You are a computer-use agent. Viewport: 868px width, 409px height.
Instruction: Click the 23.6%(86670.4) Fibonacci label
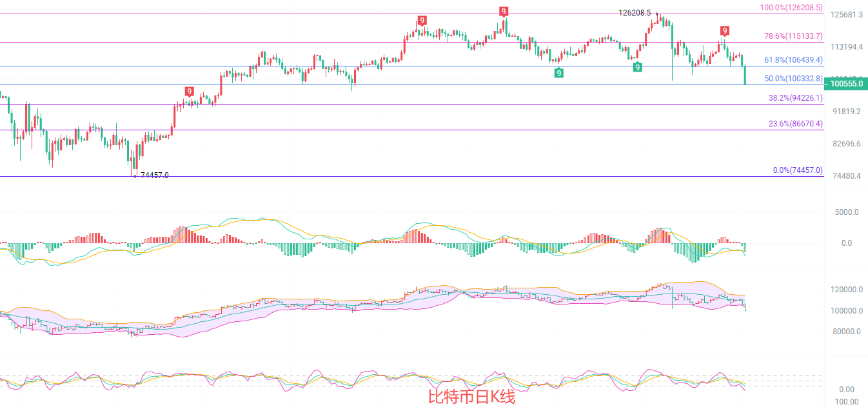(x=795, y=124)
